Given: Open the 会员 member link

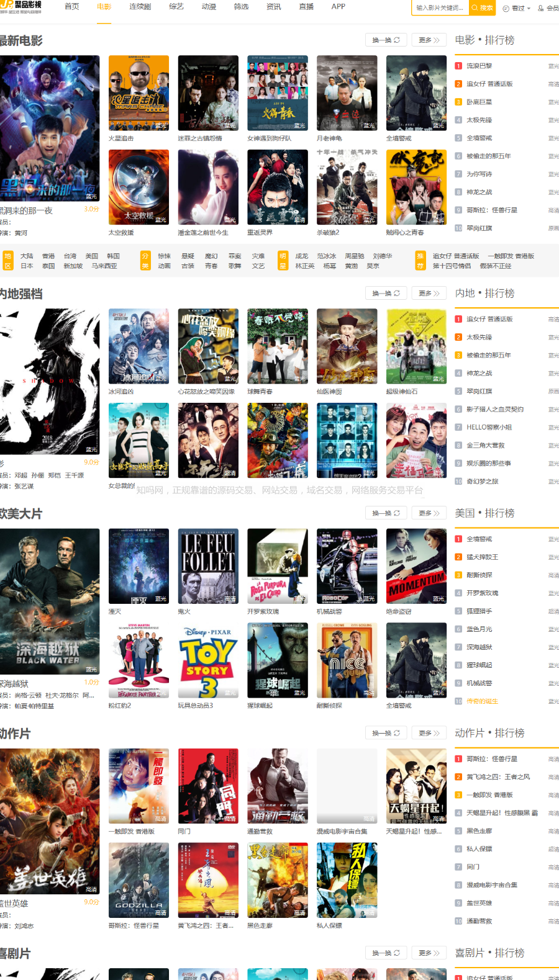Looking at the screenshot, I should pyautogui.click(x=548, y=8).
